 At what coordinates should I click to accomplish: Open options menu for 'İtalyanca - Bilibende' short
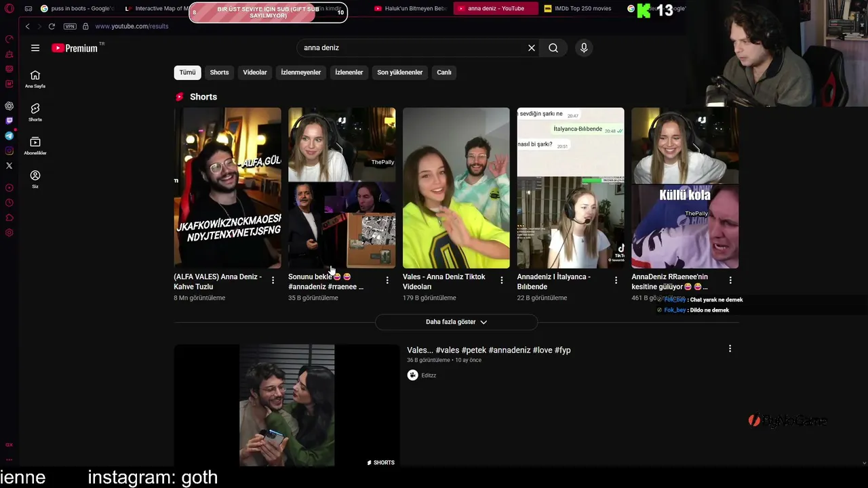tap(616, 280)
